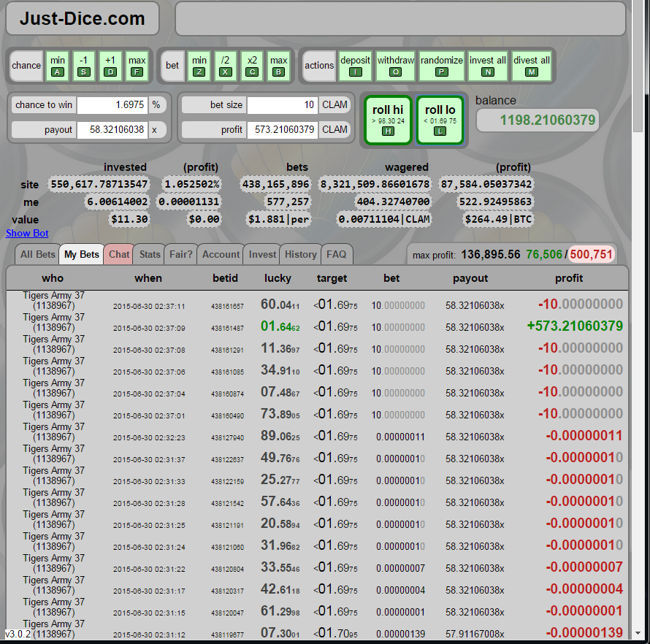Click site bets count 438,165,896
This screenshot has height=644, width=650.
click(x=275, y=185)
